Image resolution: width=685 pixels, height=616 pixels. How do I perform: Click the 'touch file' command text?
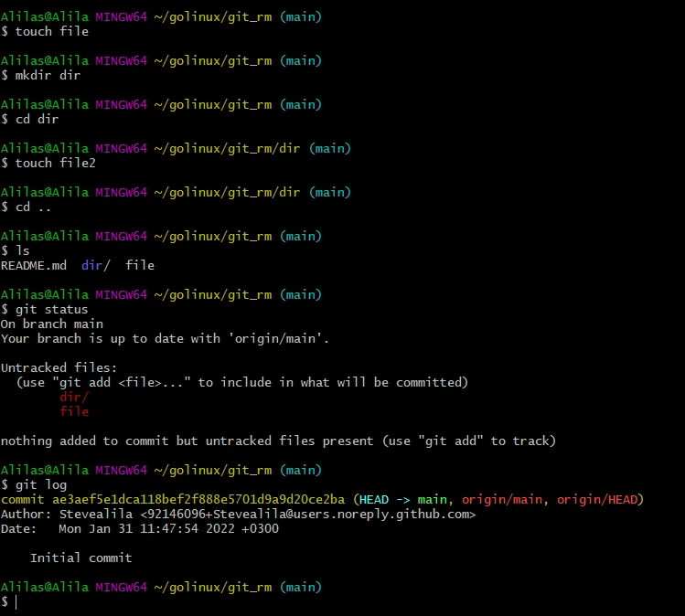[51, 31]
